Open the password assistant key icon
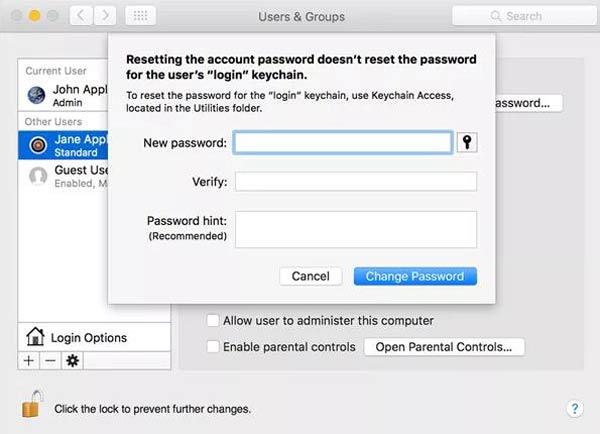Image resolution: width=600 pixels, height=434 pixels. click(x=467, y=142)
